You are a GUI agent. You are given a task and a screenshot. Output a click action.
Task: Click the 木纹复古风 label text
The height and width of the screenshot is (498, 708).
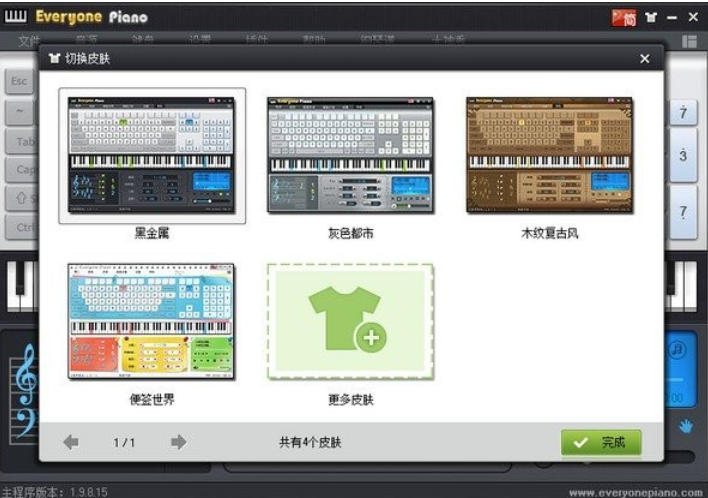pos(550,233)
